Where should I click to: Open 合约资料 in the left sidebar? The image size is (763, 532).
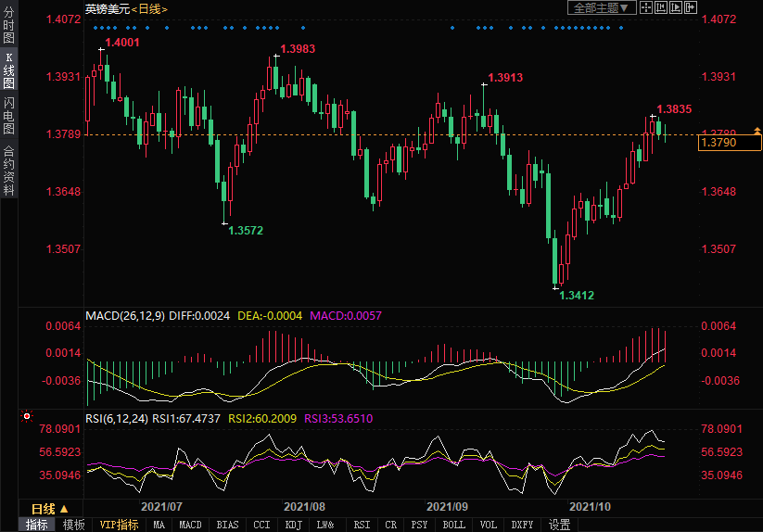point(8,170)
